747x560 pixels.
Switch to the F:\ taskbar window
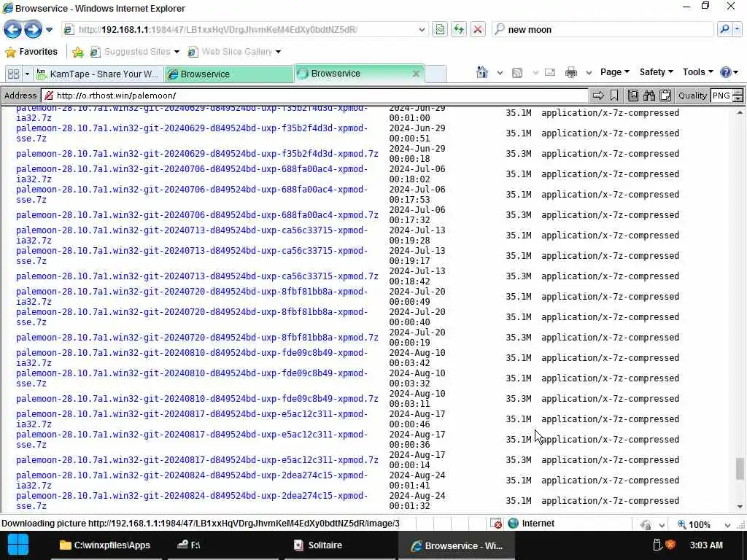tap(223, 545)
